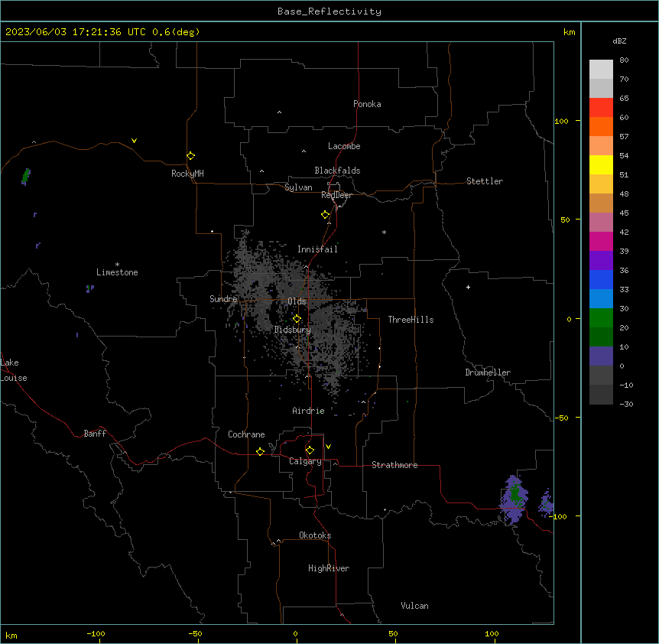Click the Sylvan label
Screen dimensions: 659x644
(x=298, y=187)
